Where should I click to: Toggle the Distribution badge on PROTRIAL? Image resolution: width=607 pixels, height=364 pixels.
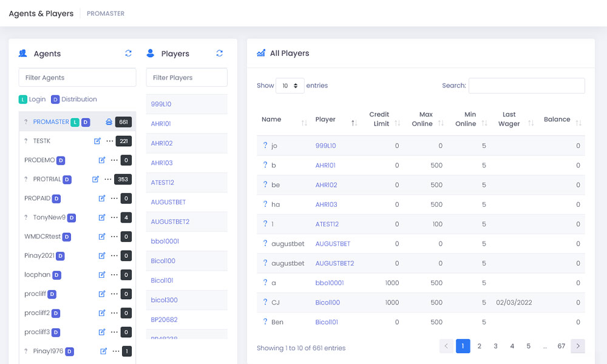[67, 180]
